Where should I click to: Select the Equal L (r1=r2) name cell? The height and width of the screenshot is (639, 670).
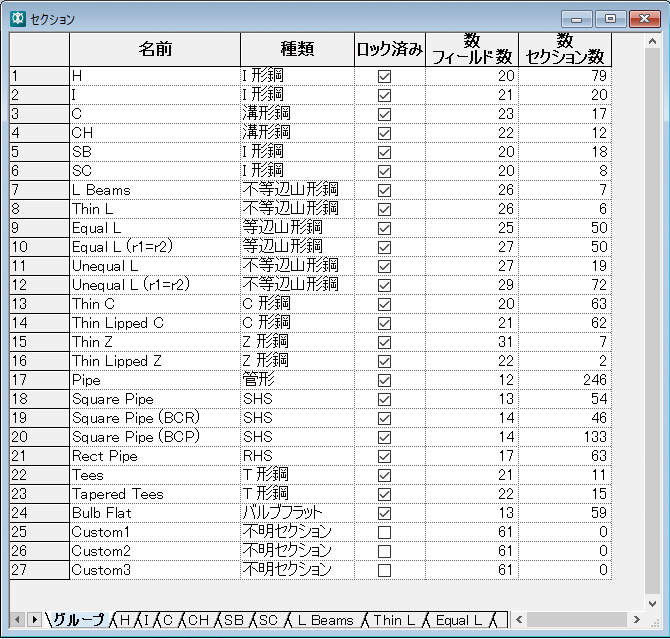[155, 247]
